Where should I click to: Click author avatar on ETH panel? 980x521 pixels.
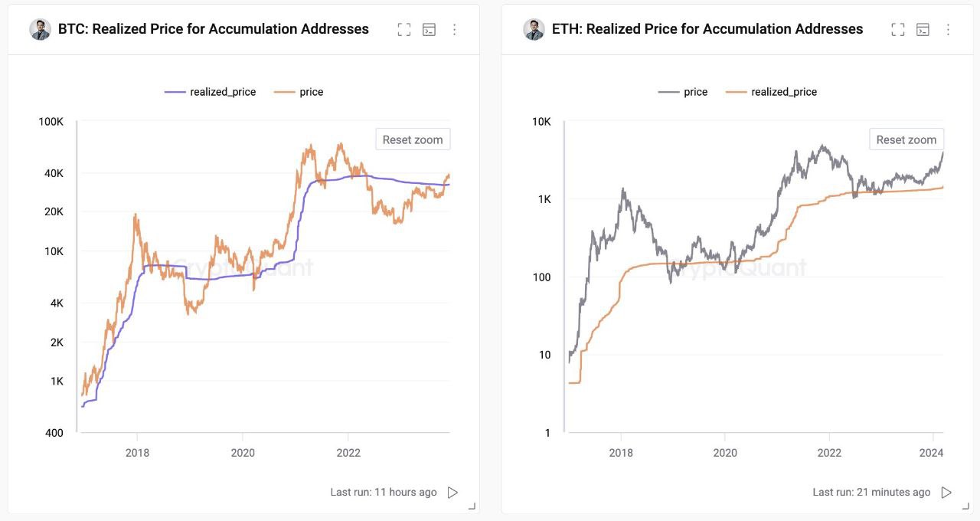534,29
